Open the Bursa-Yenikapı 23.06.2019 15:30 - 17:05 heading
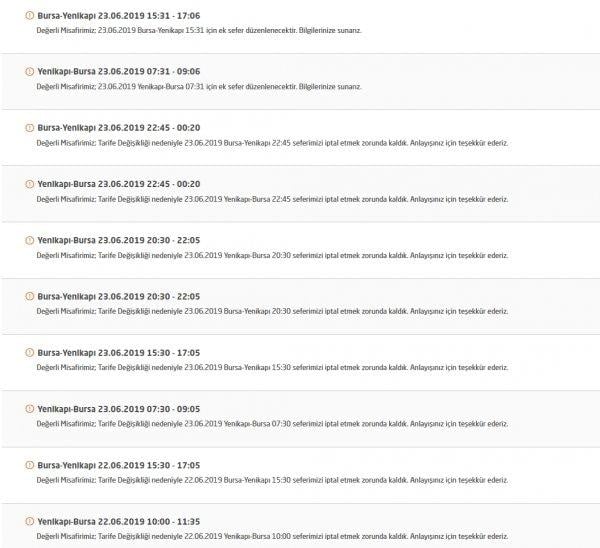The height and width of the screenshot is (548, 600). pos(118,353)
